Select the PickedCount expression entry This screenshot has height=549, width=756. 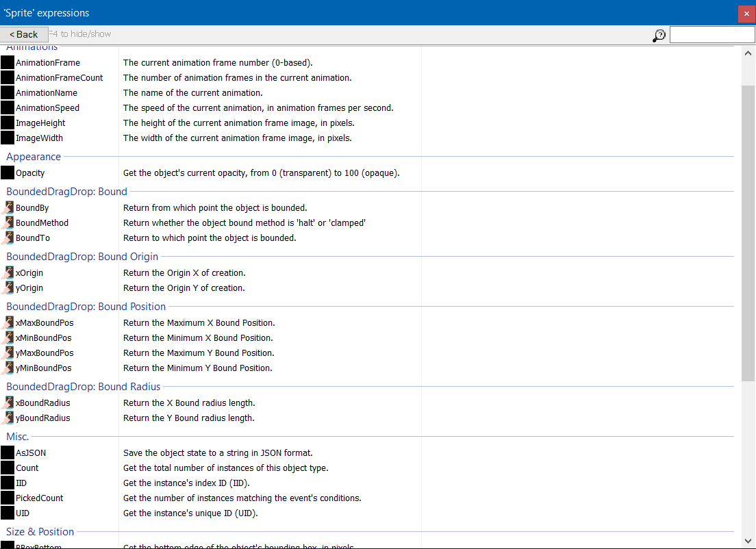tap(39, 498)
